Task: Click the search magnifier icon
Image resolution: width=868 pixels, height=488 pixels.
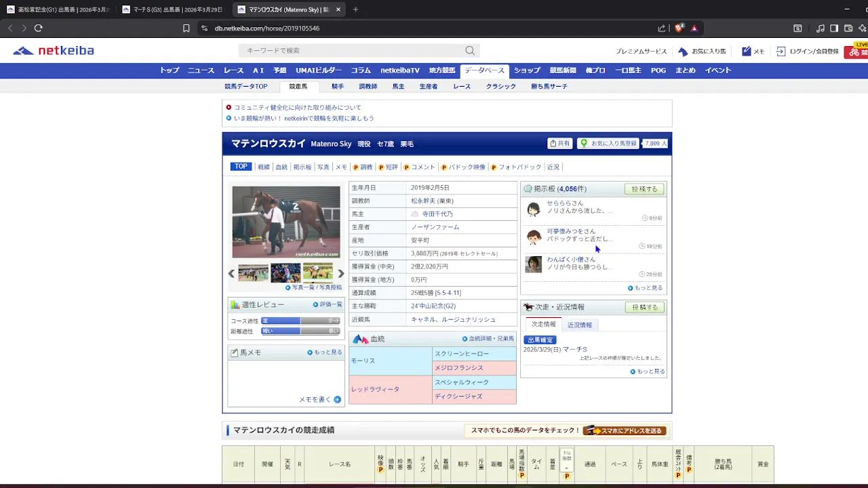Action: [470, 51]
